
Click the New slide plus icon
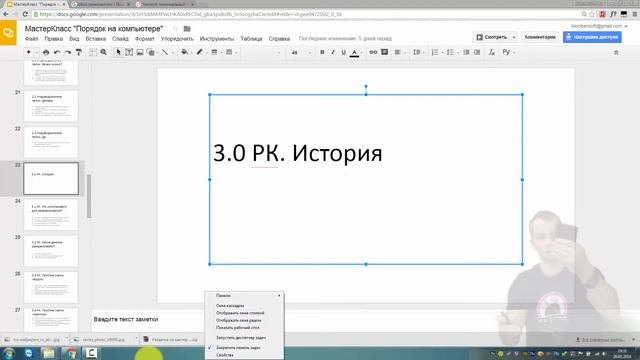(29, 52)
